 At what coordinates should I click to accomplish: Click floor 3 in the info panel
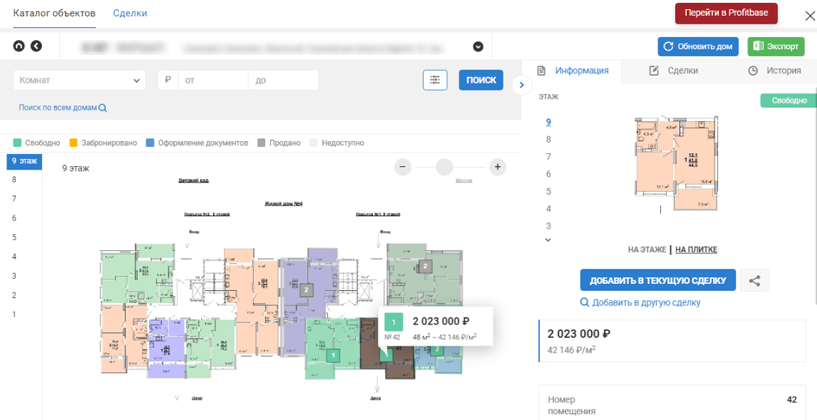click(548, 226)
